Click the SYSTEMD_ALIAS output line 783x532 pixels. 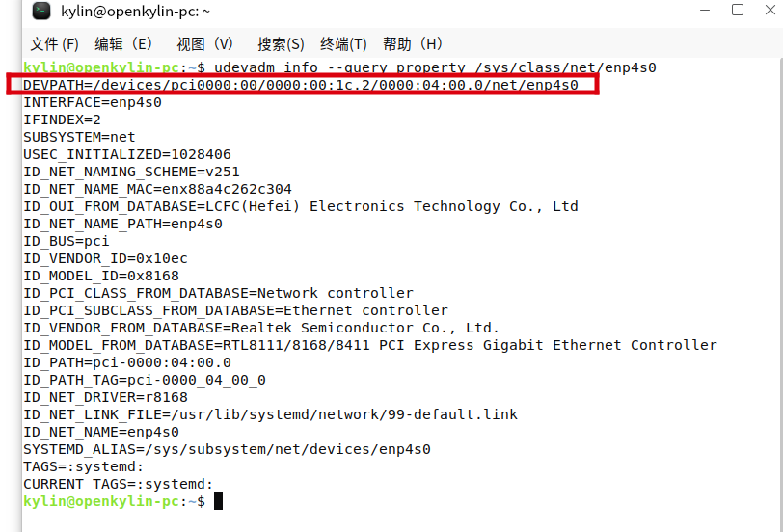[227, 449]
